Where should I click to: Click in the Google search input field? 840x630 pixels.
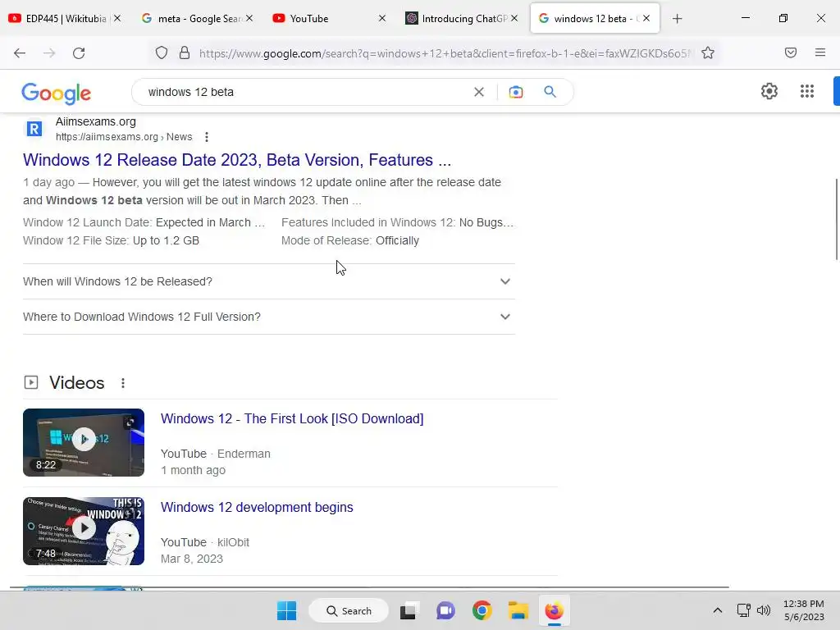coord(305,92)
